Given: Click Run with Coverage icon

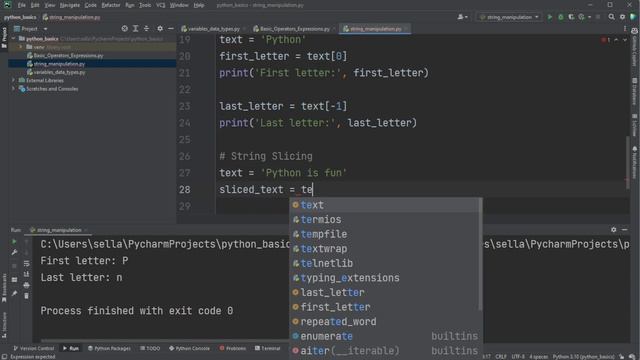Looking at the screenshot, I should point(571,17).
